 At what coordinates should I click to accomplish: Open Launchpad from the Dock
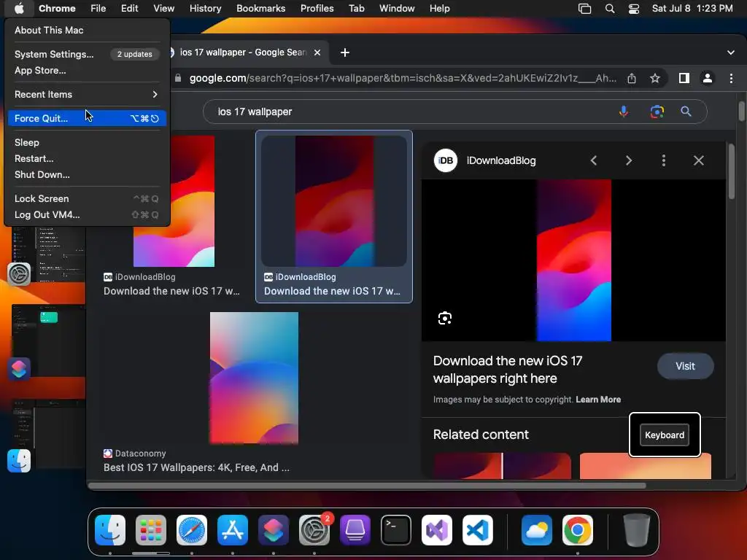tap(151, 530)
